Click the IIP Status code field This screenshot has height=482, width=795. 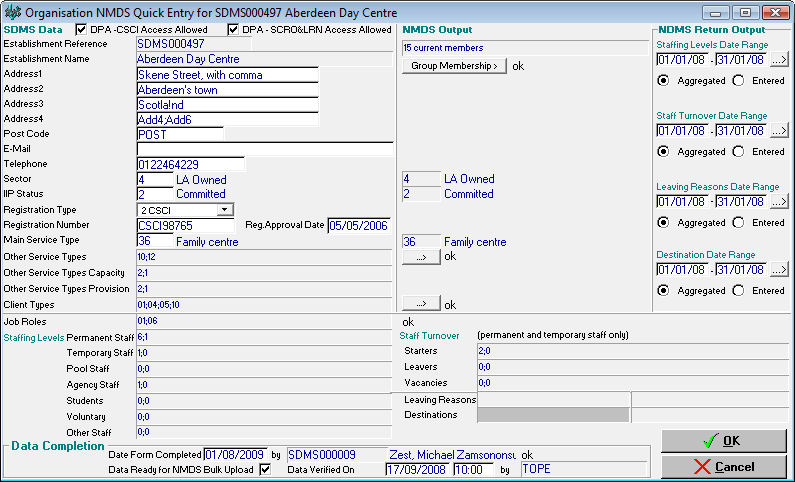coord(155,194)
